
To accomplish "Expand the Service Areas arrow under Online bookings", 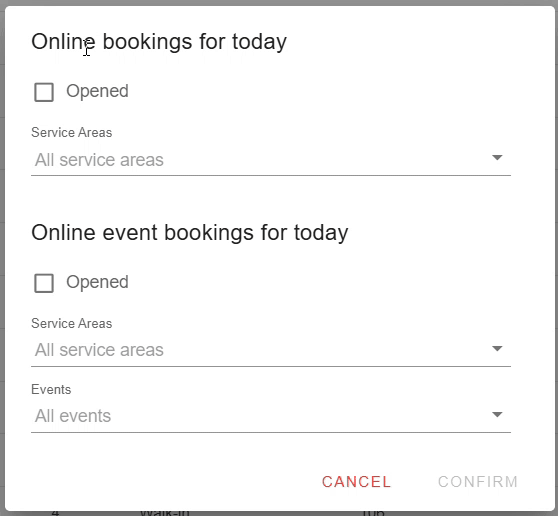I will tap(497, 158).
